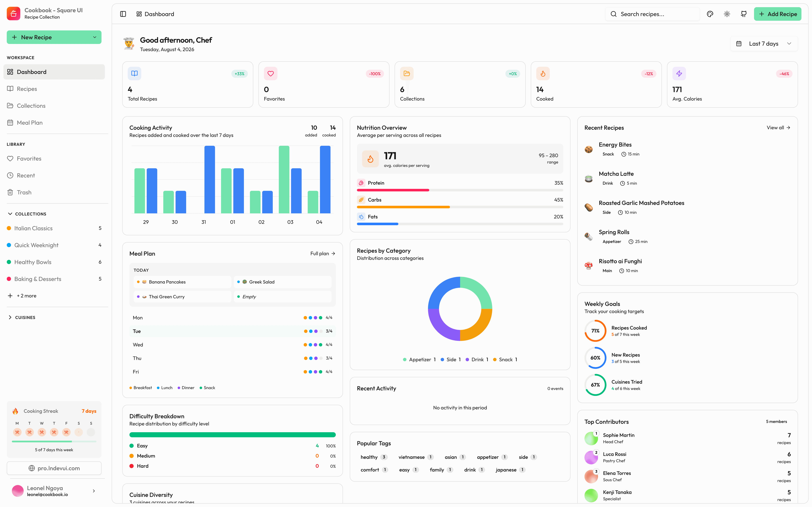
Task: Toggle the sidebar panel icon
Action: click(x=123, y=14)
